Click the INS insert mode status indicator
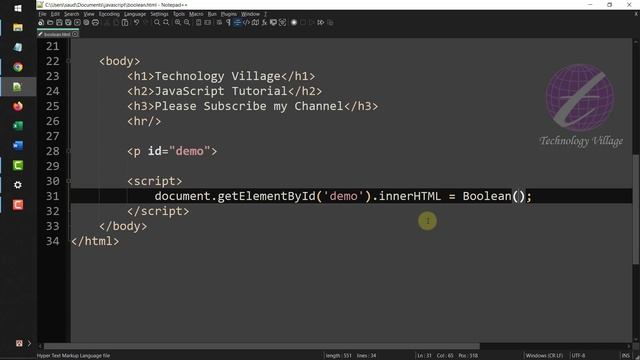Image resolution: width=640 pixels, height=360 pixels. pyautogui.click(x=625, y=356)
